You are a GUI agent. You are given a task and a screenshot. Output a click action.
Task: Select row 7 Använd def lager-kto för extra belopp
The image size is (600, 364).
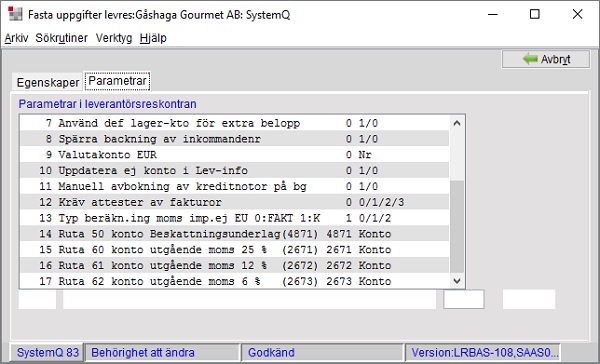point(234,123)
